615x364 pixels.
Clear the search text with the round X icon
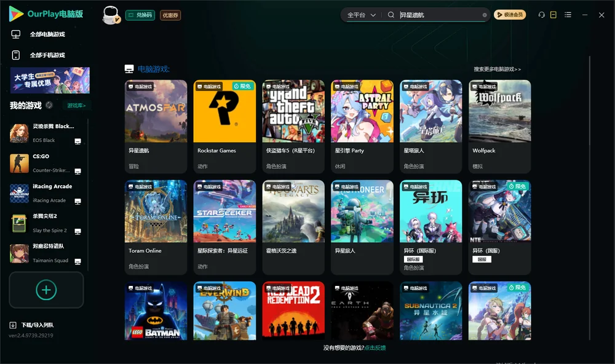485,15
